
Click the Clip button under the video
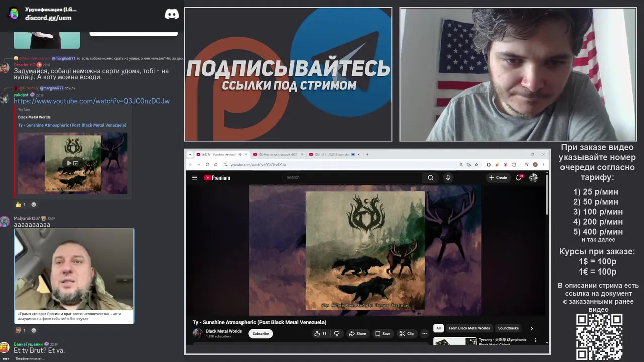pyautogui.click(x=407, y=333)
